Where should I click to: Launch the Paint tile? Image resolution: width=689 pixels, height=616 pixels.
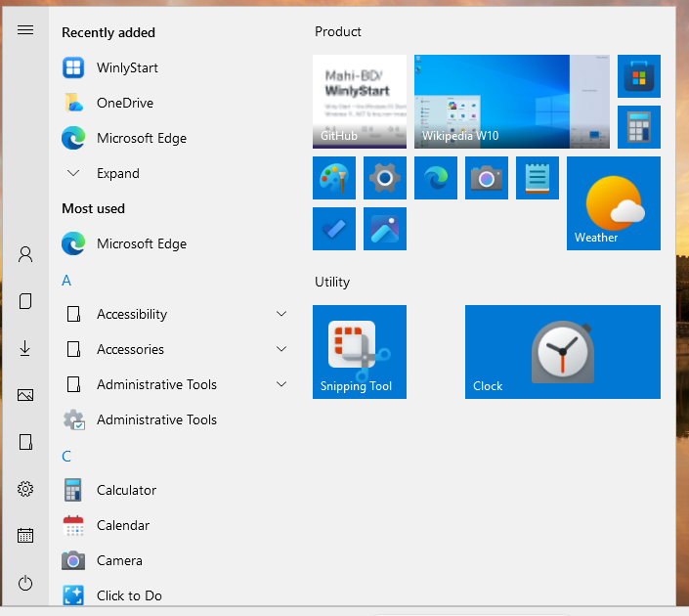tap(334, 178)
